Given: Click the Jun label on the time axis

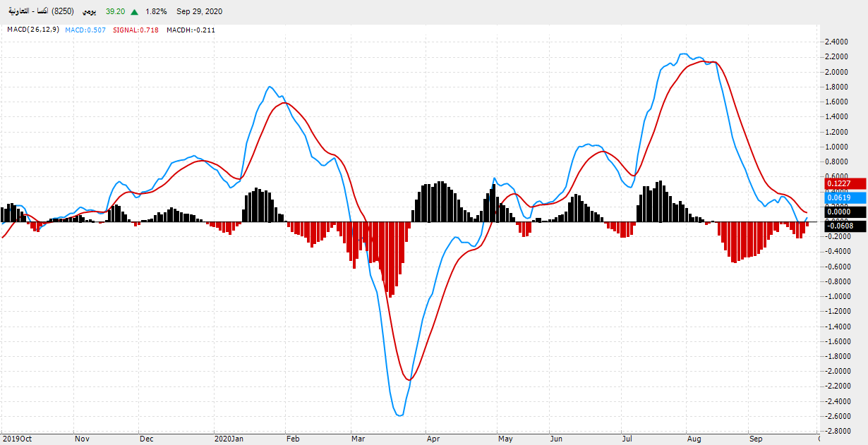Looking at the screenshot, I should 556,439.
